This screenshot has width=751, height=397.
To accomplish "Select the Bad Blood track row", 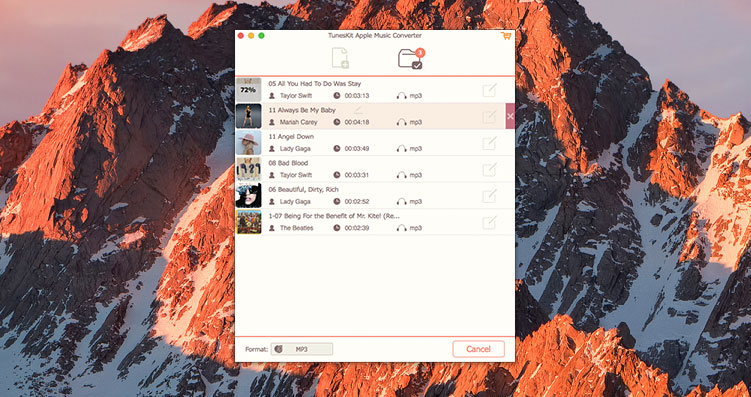I will [375, 169].
